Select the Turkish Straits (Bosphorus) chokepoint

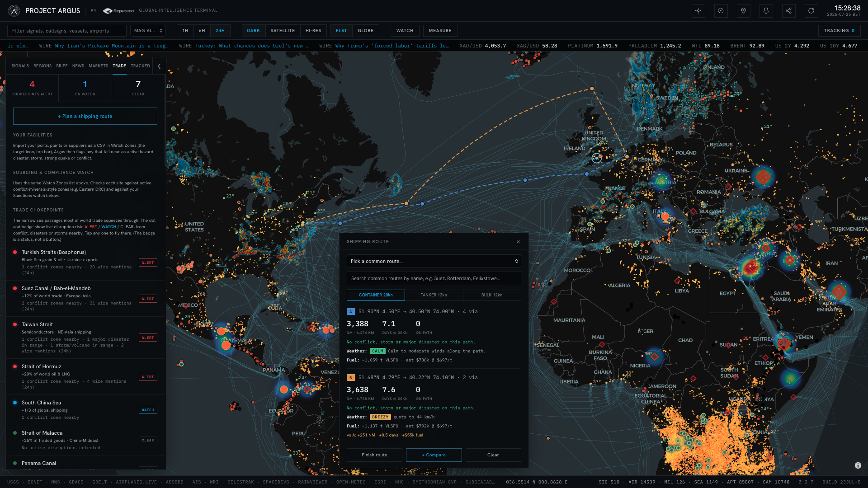pyautogui.click(x=85, y=263)
